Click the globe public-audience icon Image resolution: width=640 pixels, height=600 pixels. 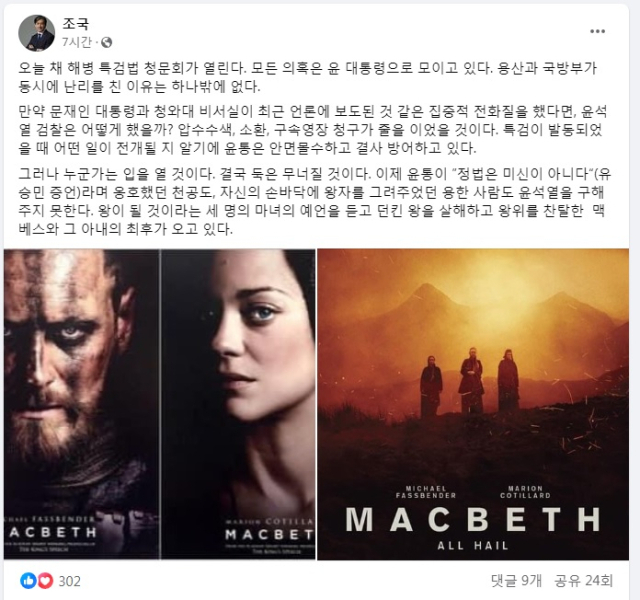[x=106, y=42]
